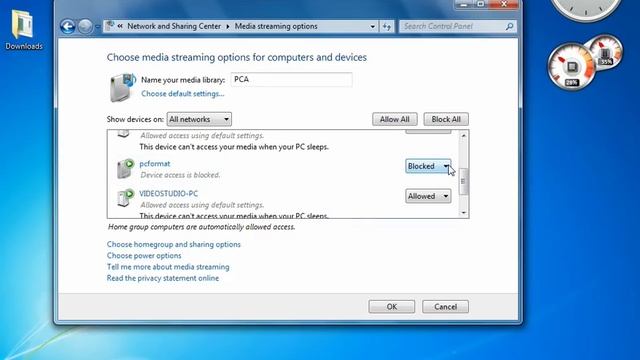Expand the address bar history dropdown
Image resolution: width=640 pixels, height=360 pixels.
(x=372, y=27)
